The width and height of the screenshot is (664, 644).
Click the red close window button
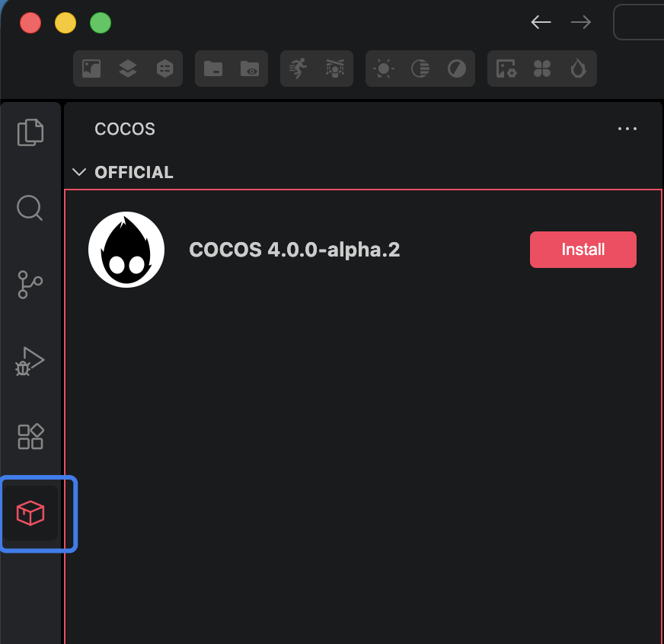[x=30, y=23]
